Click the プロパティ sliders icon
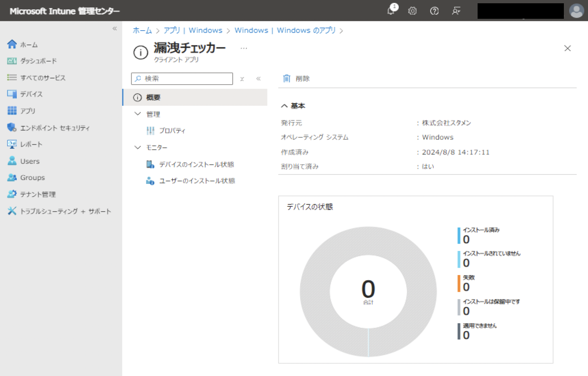The image size is (588, 376). pos(150,131)
